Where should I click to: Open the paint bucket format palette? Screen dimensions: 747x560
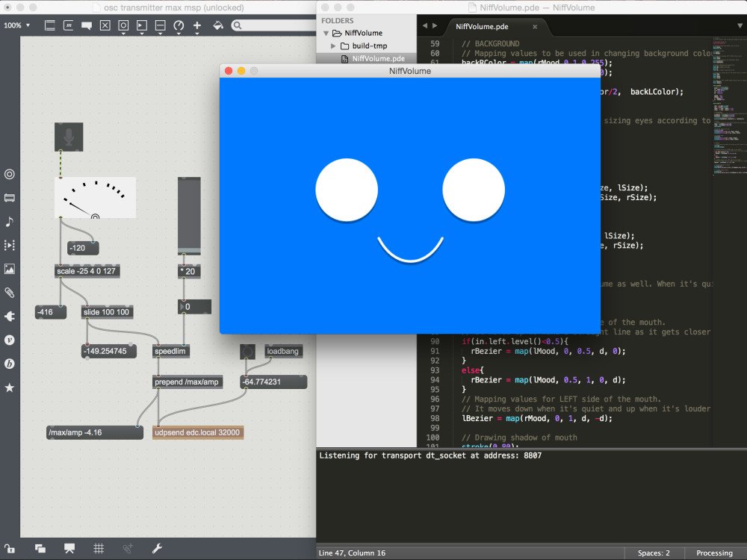[x=217, y=25]
